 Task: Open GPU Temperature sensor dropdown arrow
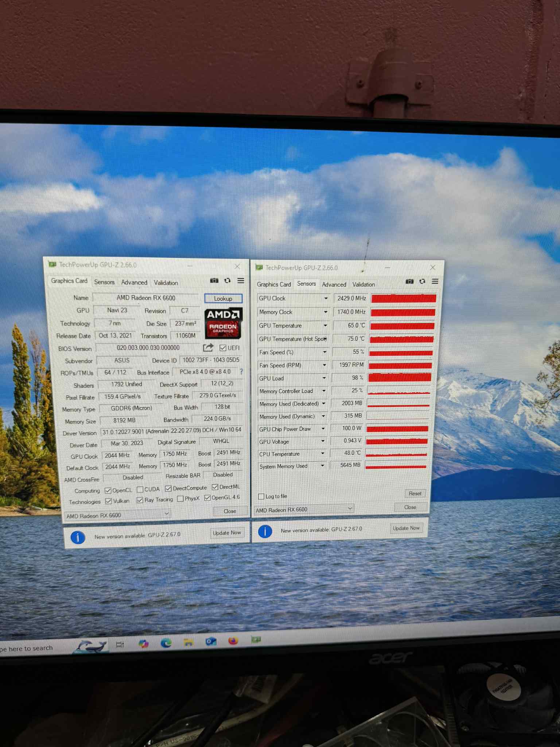(325, 325)
